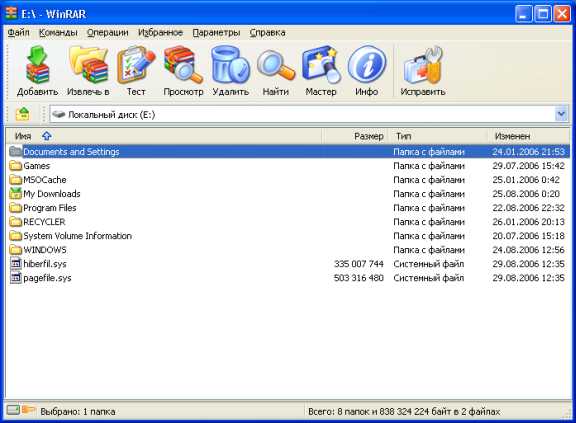Click the Documents and Settings folder icon

(15, 151)
